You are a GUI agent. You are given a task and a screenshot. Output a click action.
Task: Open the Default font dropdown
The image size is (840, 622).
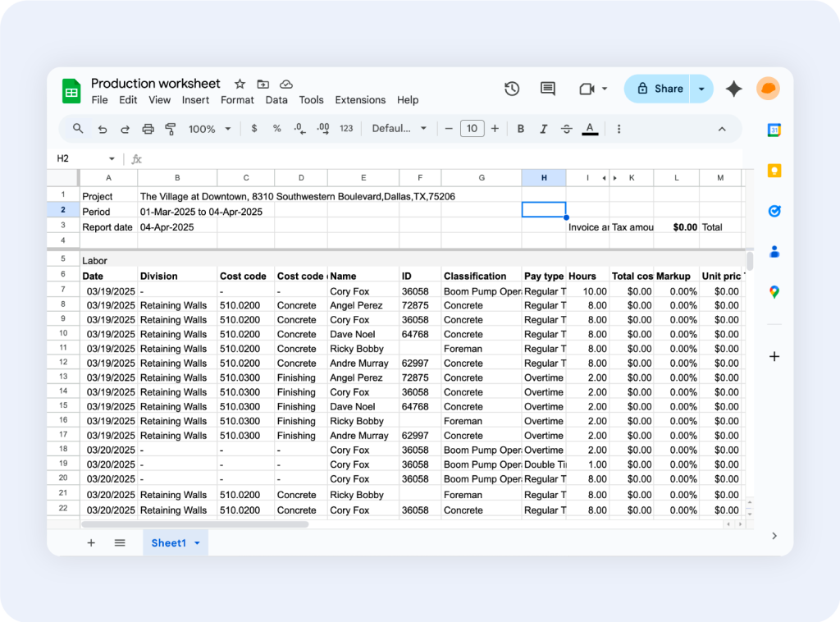399,129
